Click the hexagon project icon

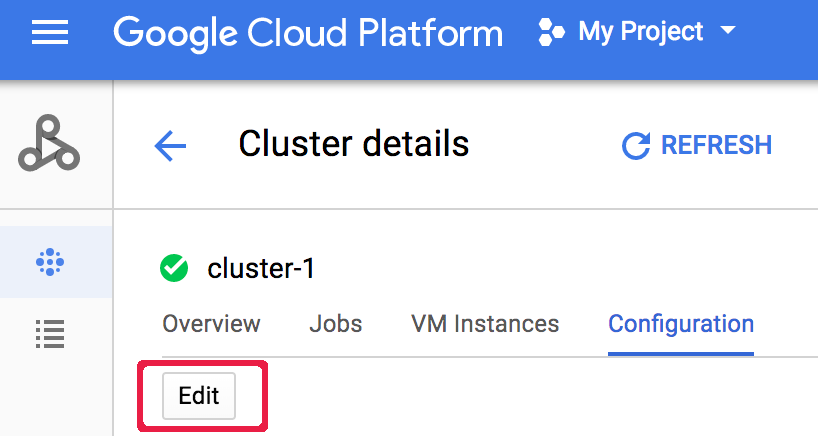coord(551,33)
